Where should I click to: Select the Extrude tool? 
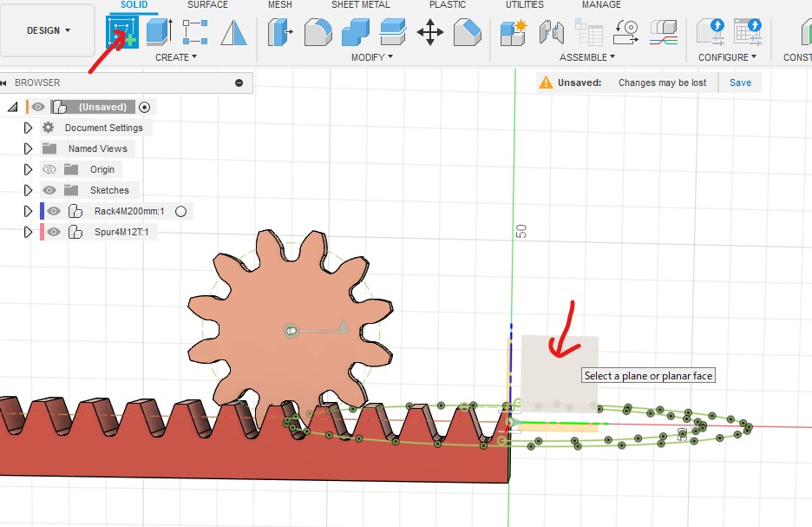(158, 32)
